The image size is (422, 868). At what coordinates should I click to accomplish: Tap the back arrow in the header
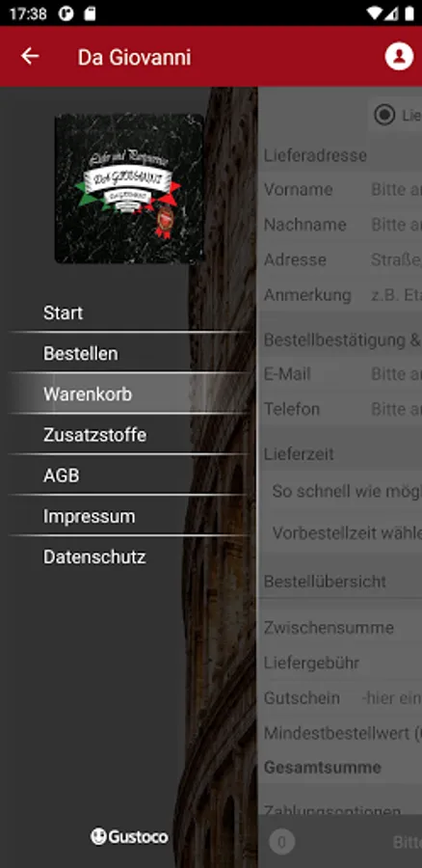30,56
